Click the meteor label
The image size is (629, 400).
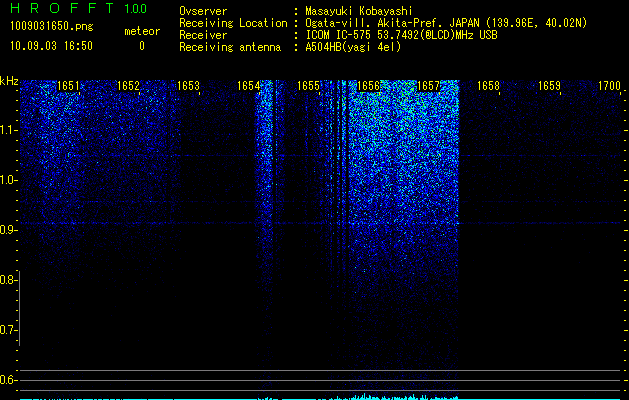[x=142, y=31]
